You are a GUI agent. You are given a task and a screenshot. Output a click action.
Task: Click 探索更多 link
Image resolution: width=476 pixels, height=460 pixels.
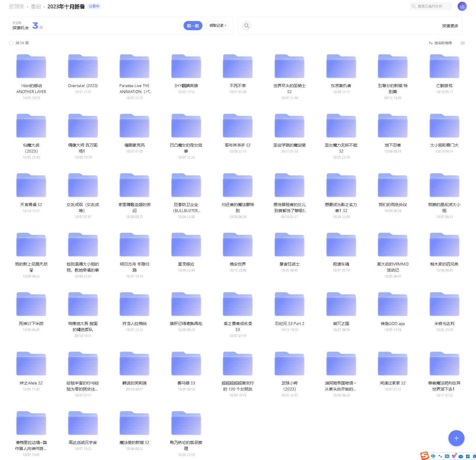[450, 26]
